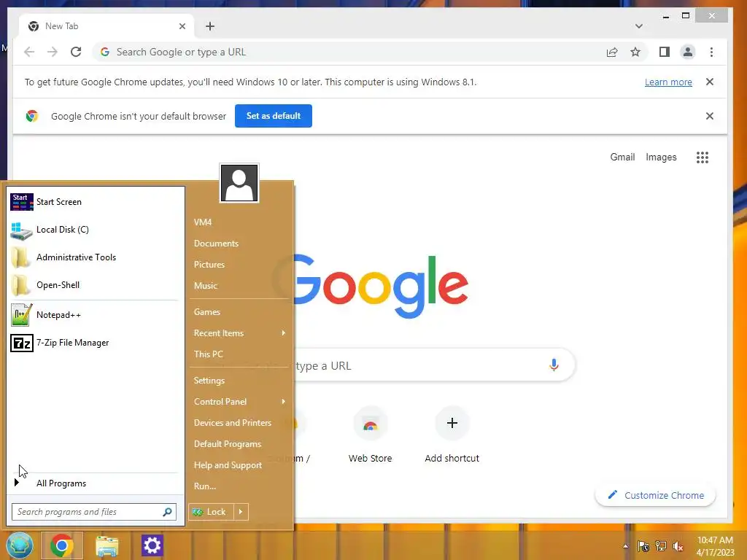Open the Chrome three-dot menu
This screenshot has height=560, width=747.
(x=711, y=52)
